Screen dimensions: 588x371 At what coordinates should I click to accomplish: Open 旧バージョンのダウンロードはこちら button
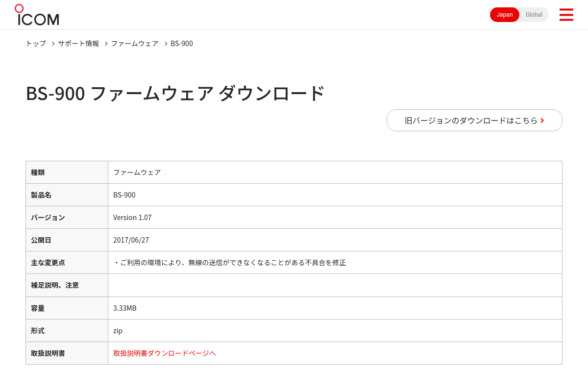[474, 120]
